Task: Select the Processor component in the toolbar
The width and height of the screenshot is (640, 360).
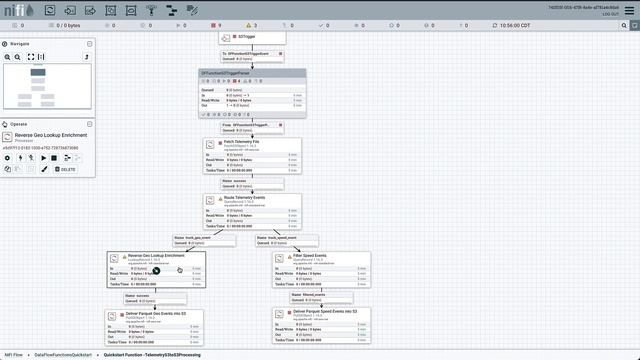Action: coord(50,10)
